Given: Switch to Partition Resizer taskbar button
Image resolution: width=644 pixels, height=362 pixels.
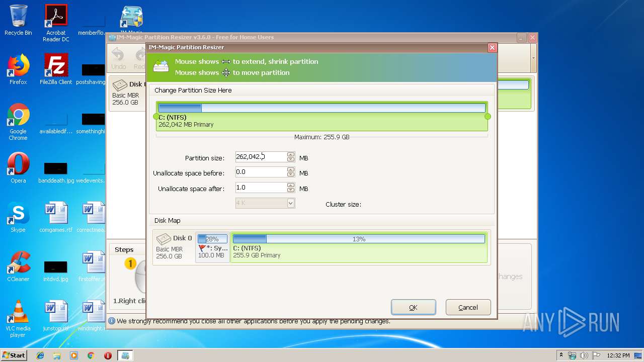Looking at the screenshot, I should [x=125, y=355].
